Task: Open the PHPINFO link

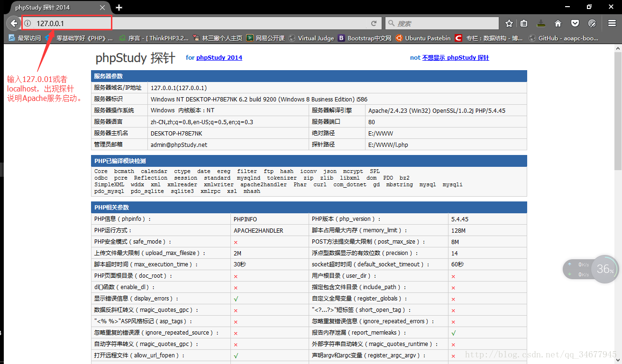Action: 246,219
